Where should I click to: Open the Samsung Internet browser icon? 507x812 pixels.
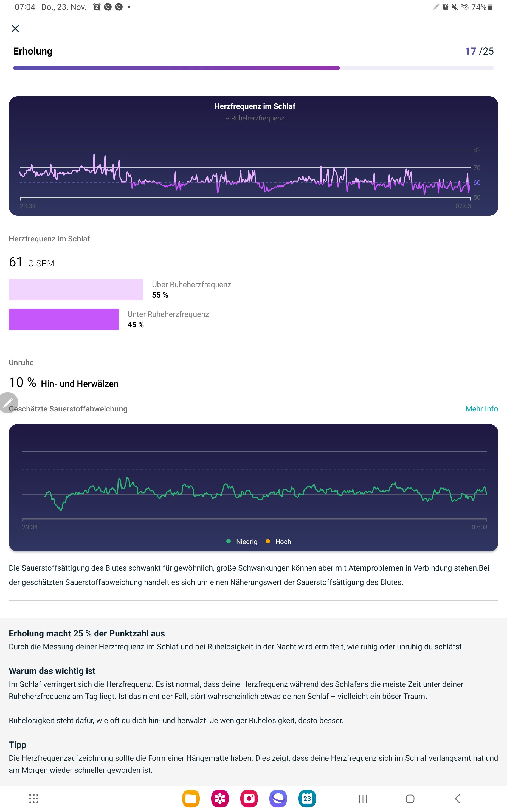(278, 798)
